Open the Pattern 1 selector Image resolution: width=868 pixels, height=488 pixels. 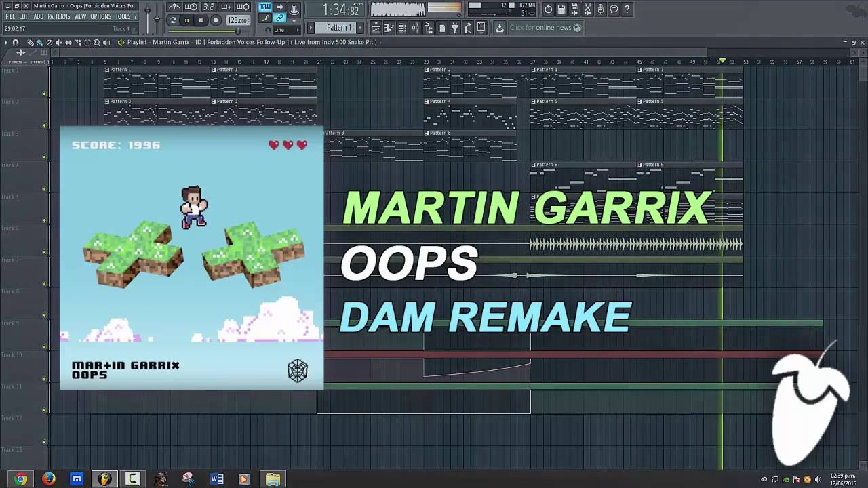click(337, 28)
